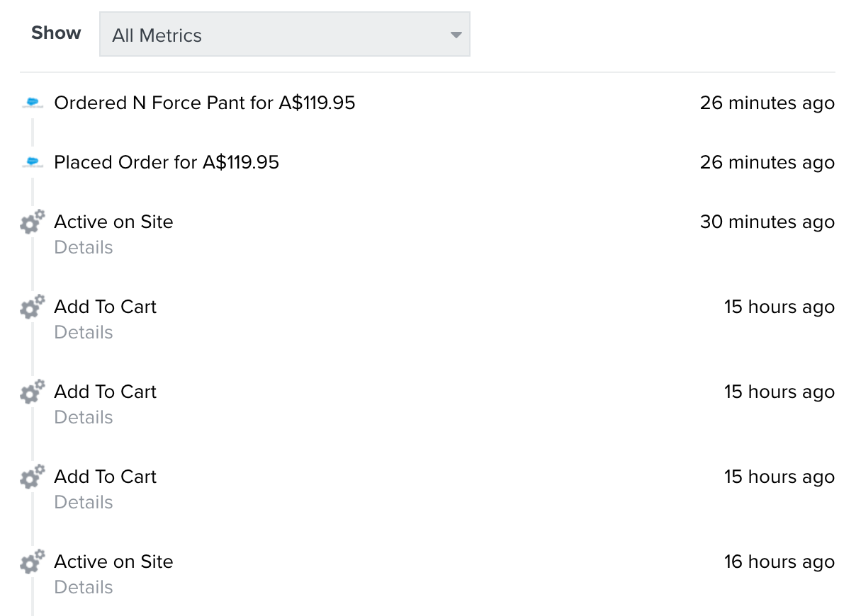This screenshot has width=856, height=616.
Task: Select the Ordered N Force Pant for A$119.95 entry
Action: 205,103
